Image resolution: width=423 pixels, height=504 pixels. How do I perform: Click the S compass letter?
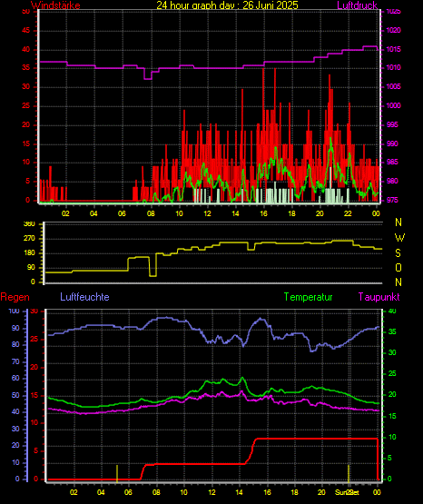[x=398, y=253]
